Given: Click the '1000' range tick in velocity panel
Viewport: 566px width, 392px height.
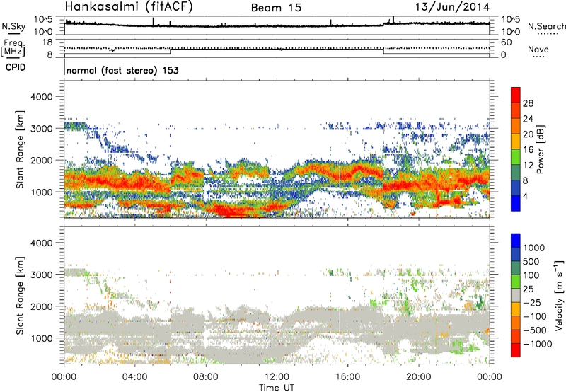Looking at the screenshot, I should tap(41, 338).
